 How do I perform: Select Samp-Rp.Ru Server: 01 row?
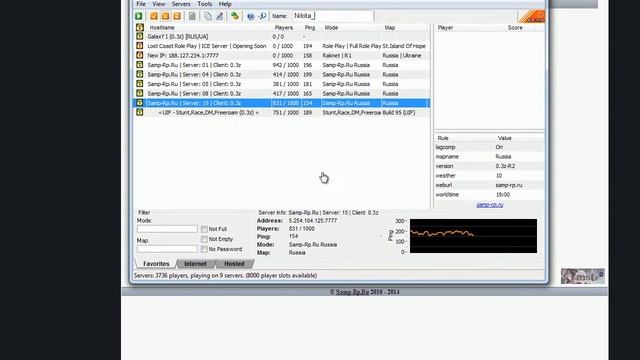click(x=282, y=64)
